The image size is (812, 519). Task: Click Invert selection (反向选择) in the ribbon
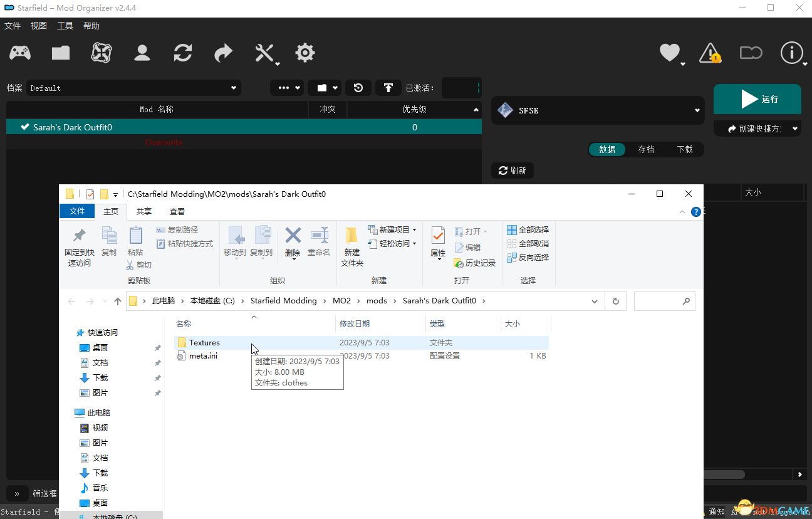tap(528, 258)
